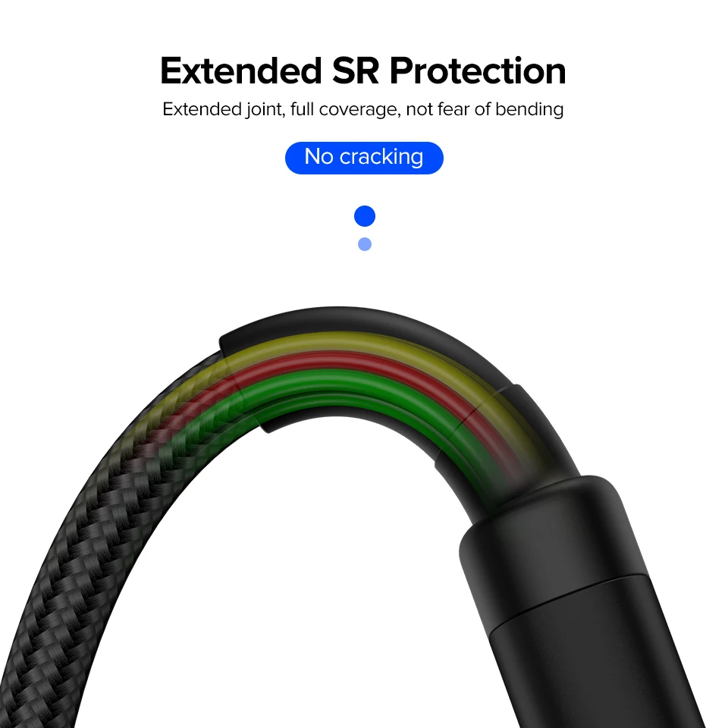Click the phrase full coverage
This screenshot has height=728, width=728.
click(x=344, y=109)
